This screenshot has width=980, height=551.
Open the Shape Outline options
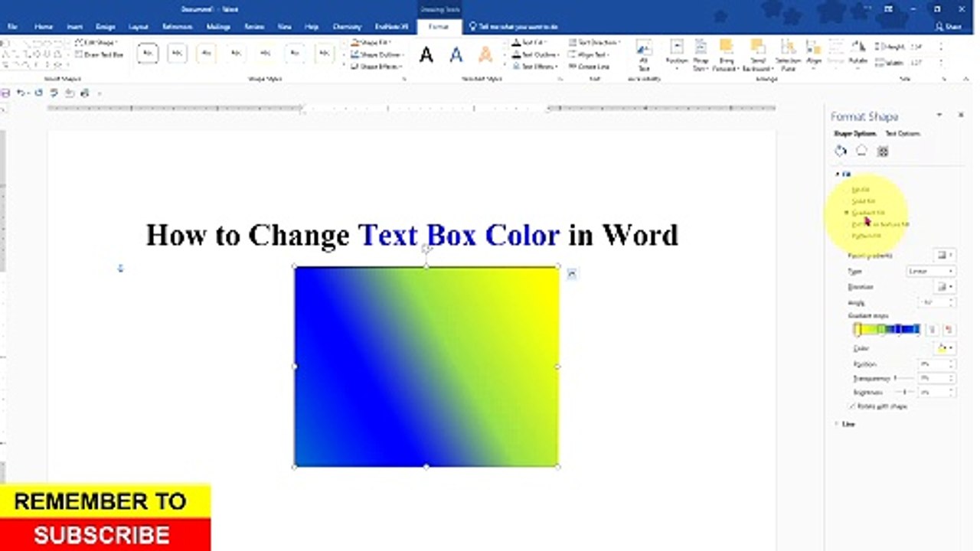(378, 54)
